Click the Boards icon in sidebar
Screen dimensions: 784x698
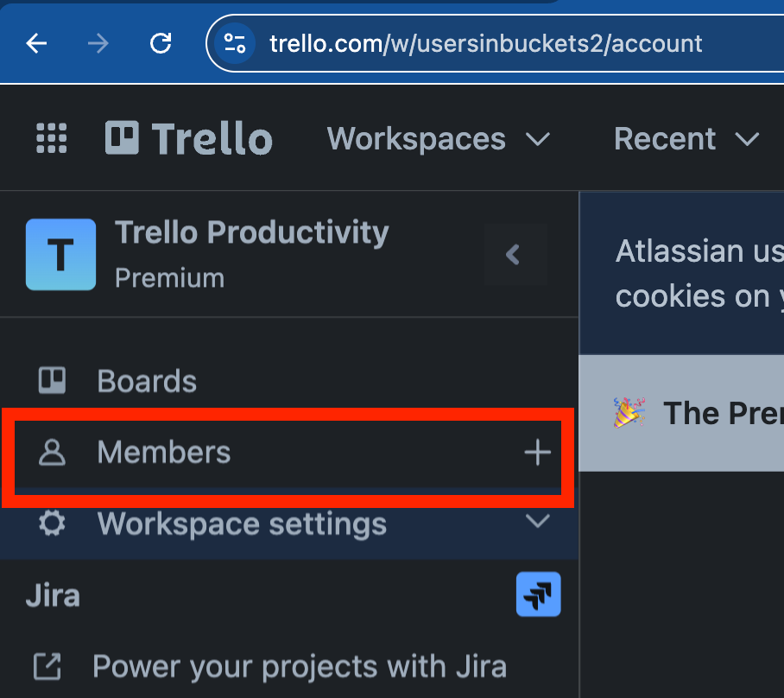tap(52, 381)
